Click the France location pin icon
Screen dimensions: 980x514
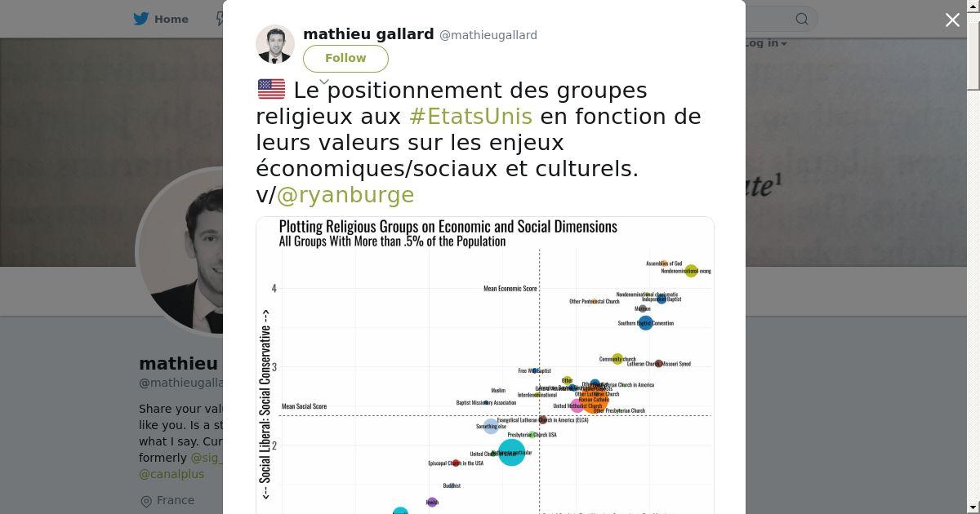point(146,501)
